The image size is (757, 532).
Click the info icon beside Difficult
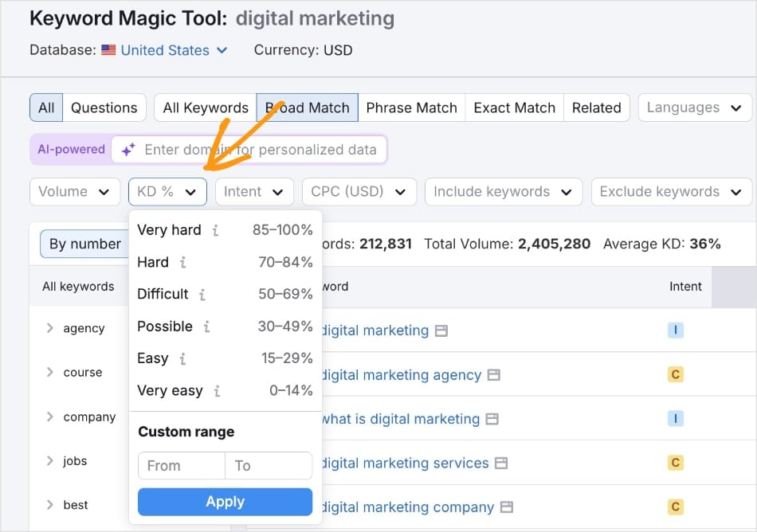coord(202,295)
